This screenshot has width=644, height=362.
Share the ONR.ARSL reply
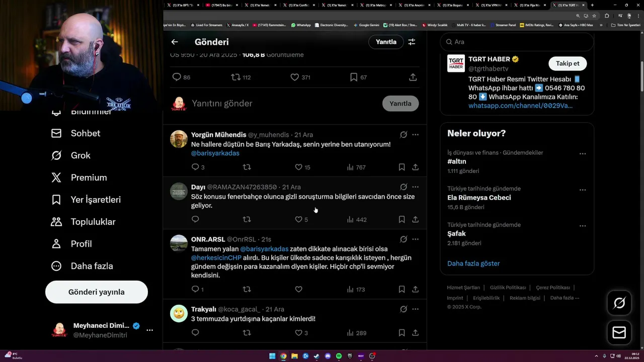(415, 289)
